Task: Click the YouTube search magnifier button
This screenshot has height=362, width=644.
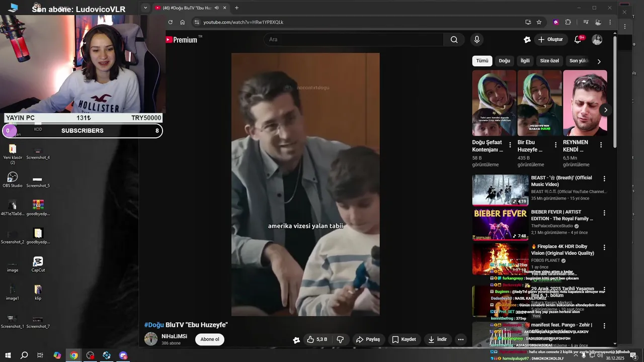Action: pos(454,40)
